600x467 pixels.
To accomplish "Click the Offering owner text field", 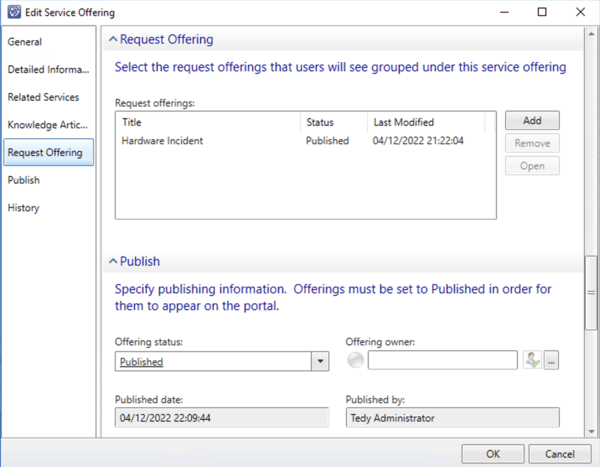I will (443, 360).
